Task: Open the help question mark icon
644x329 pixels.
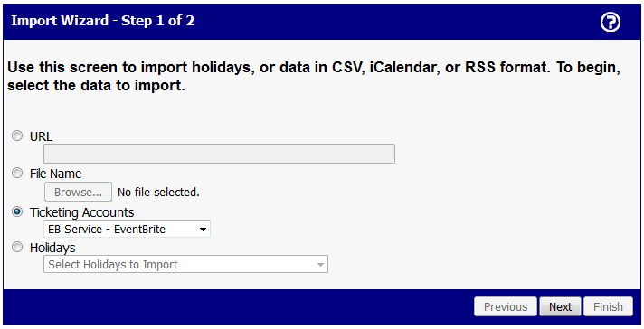Action: tap(611, 22)
